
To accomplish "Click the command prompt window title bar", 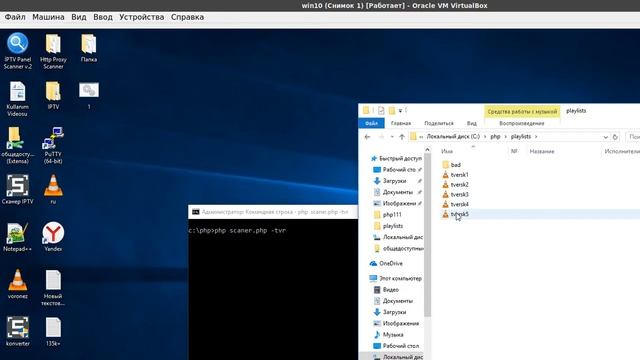I will point(273,212).
